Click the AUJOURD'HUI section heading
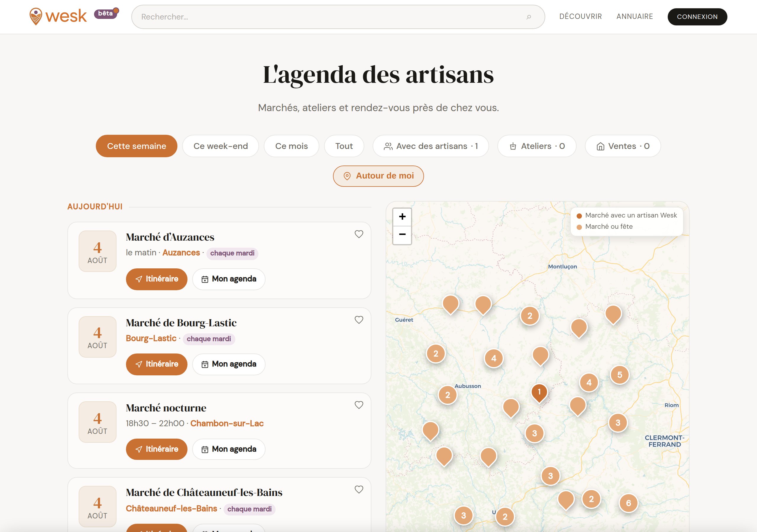757x532 pixels. coord(95,207)
